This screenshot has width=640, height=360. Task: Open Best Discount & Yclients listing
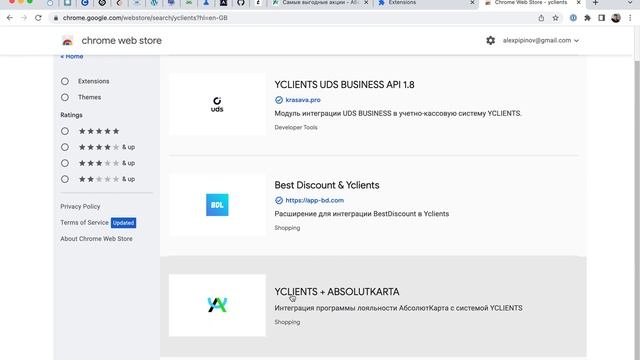pyautogui.click(x=327, y=185)
